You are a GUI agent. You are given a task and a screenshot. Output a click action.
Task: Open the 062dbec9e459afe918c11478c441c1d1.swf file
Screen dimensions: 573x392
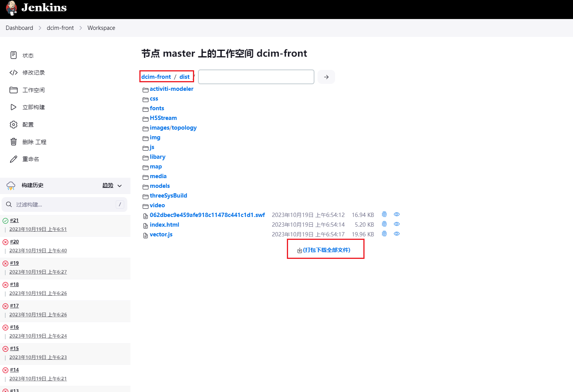(207, 215)
